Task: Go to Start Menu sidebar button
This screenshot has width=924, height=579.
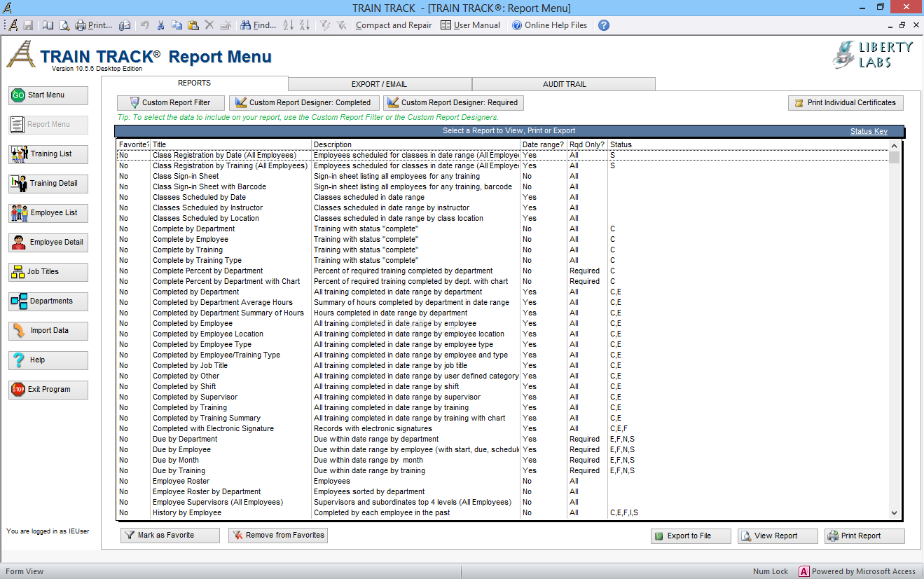Action: point(48,95)
